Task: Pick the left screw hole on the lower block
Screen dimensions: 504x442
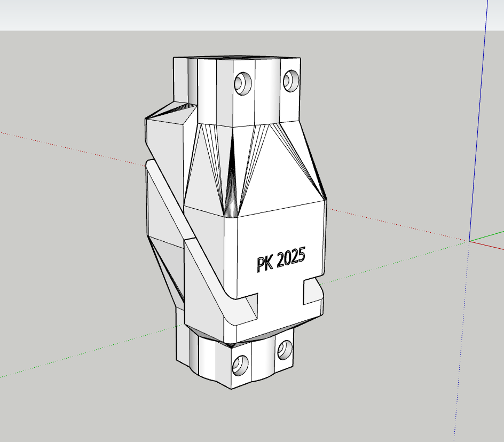Action: tap(240, 365)
